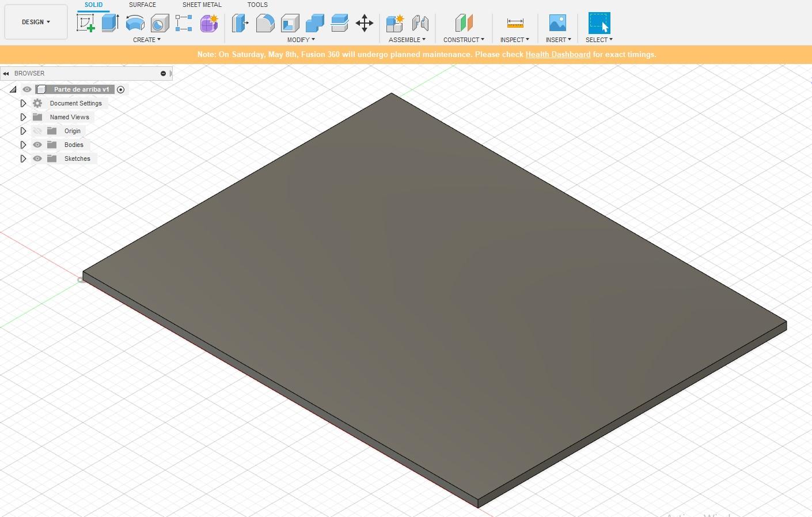Select the Hole tool
This screenshot has height=517, width=812.
point(160,23)
